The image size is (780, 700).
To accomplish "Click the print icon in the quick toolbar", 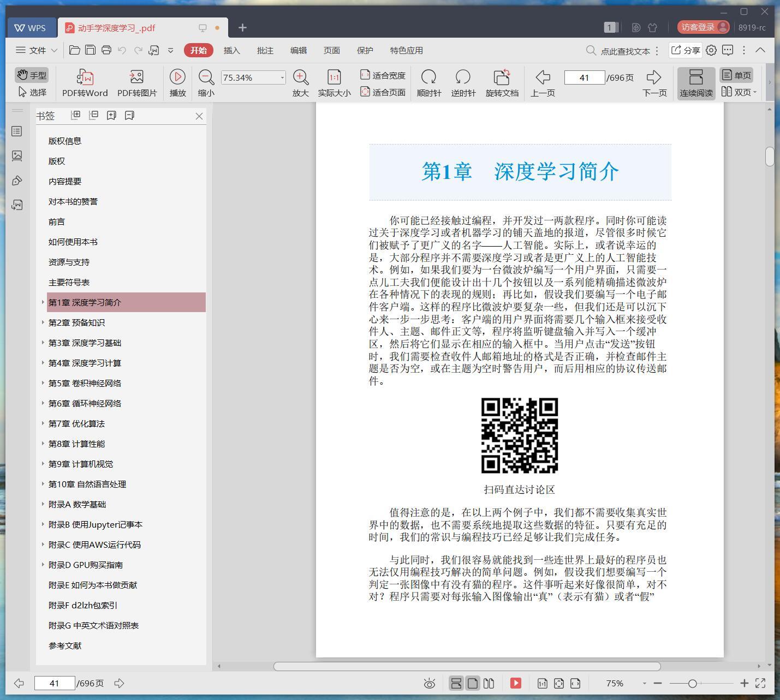I will coord(106,50).
